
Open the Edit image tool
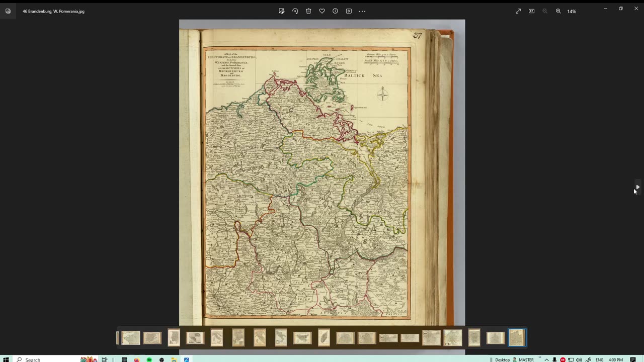[282, 11]
